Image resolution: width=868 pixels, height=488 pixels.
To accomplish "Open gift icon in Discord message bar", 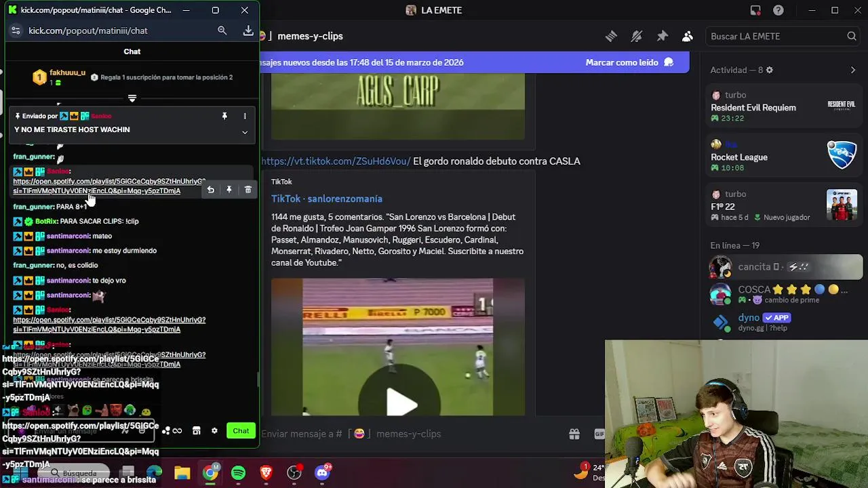I will pos(574,434).
